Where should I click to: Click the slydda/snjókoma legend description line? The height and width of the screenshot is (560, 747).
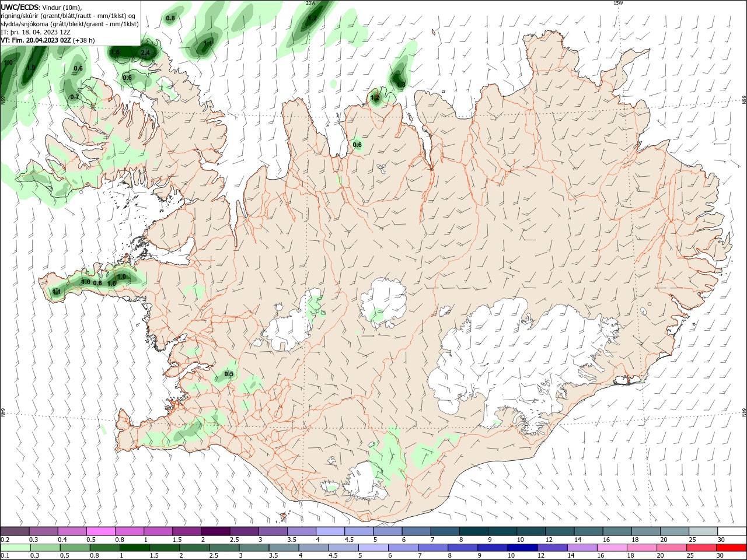[x=69, y=24]
